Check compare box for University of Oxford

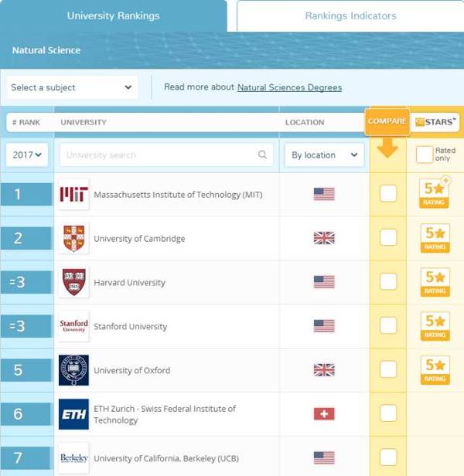click(388, 369)
